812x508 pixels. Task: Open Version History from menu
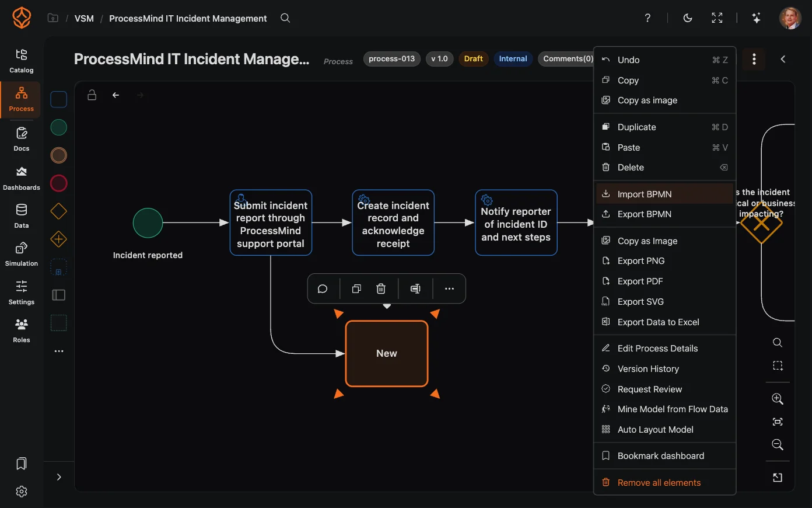(664, 369)
